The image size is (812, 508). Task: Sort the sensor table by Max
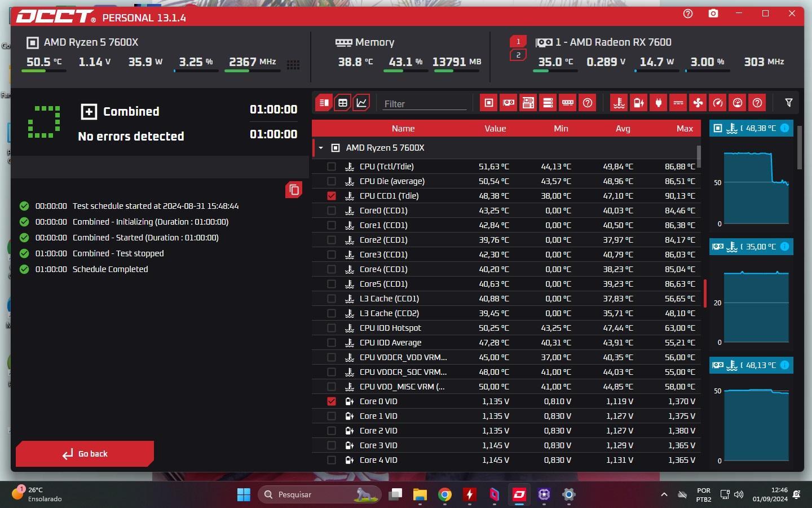click(685, 129)
